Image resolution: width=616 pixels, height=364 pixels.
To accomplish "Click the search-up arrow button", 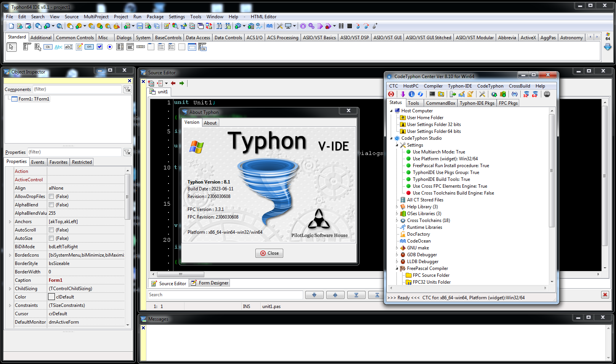I will coord(335,295).
